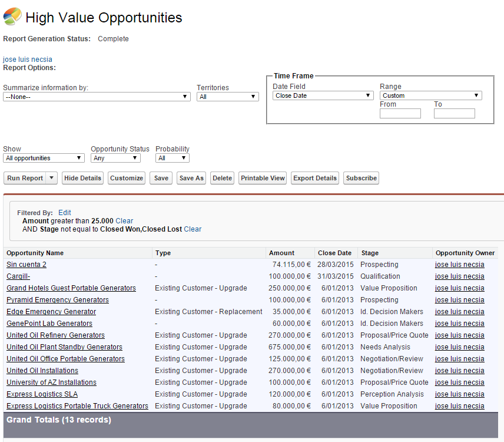Select the Date Field dropdown
504x442 pixels.
(x=323, y=95)
